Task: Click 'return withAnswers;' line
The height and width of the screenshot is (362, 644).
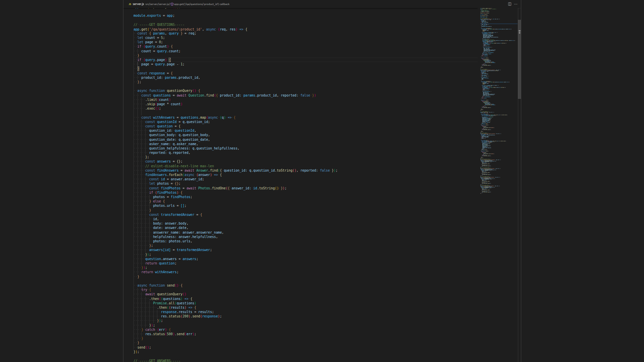Action: click(160, 272)
